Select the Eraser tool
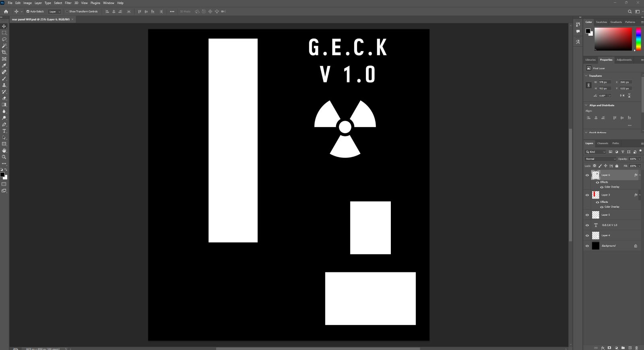This screenshot has width=644, height=350. (4, 98)
